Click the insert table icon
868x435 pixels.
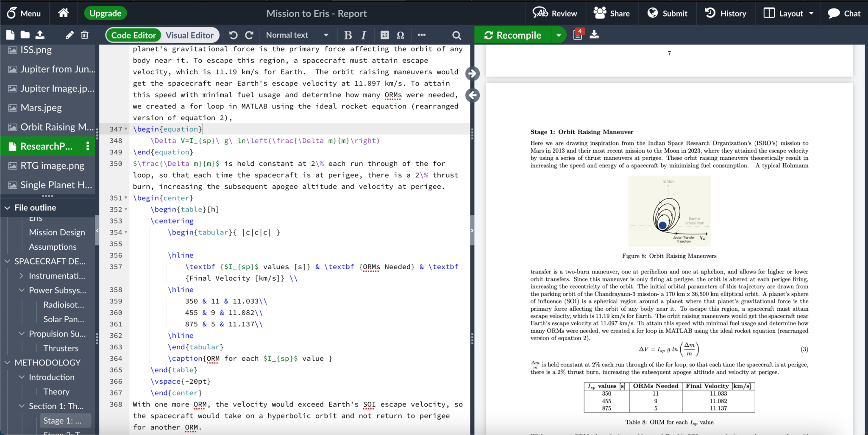point(384,35)
